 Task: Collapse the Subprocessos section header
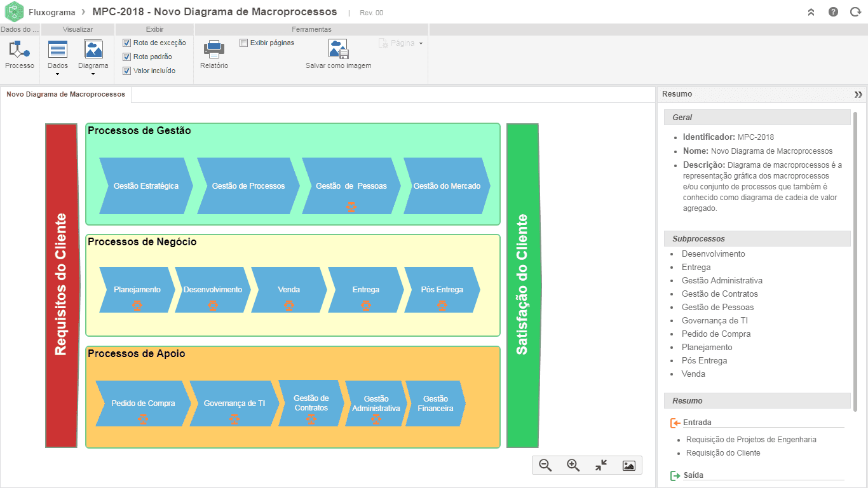coord(757,238)
